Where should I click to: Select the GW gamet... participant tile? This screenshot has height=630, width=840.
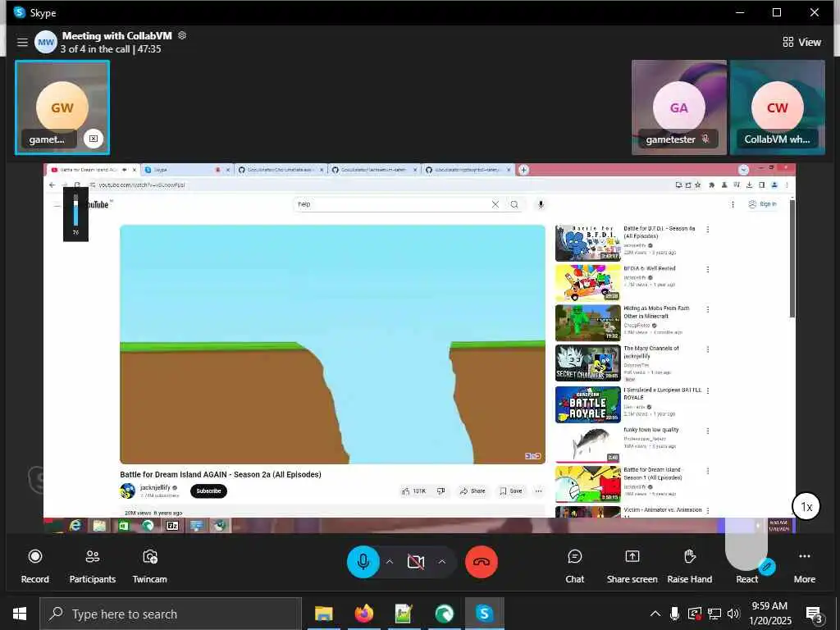coord(62,107)
